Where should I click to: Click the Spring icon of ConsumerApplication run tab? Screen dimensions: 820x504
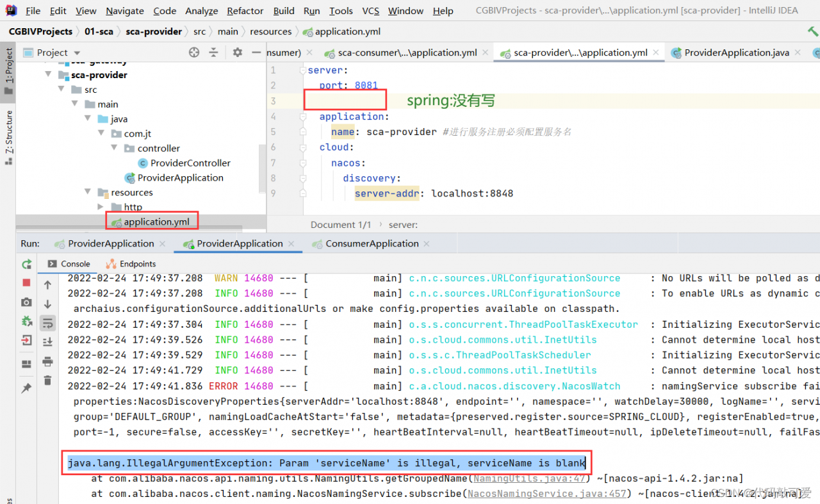pos(316,244)
